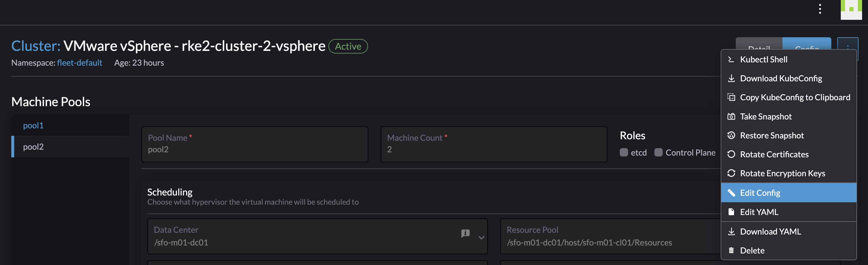Click the Delete trash icon
The width and height of the screenshot is (868, 265).
[731, 250]
